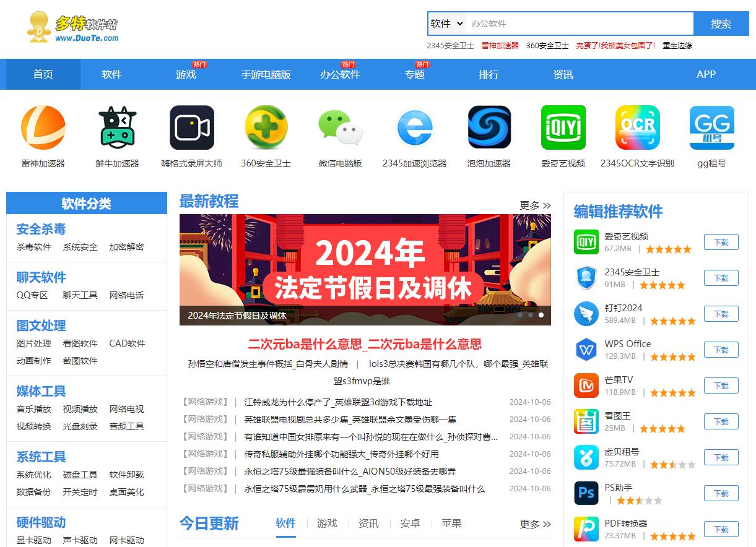The width and height of the screenshot is (756, 547).
Task: Open the 微信电脑版 icon
Action: 341,127
